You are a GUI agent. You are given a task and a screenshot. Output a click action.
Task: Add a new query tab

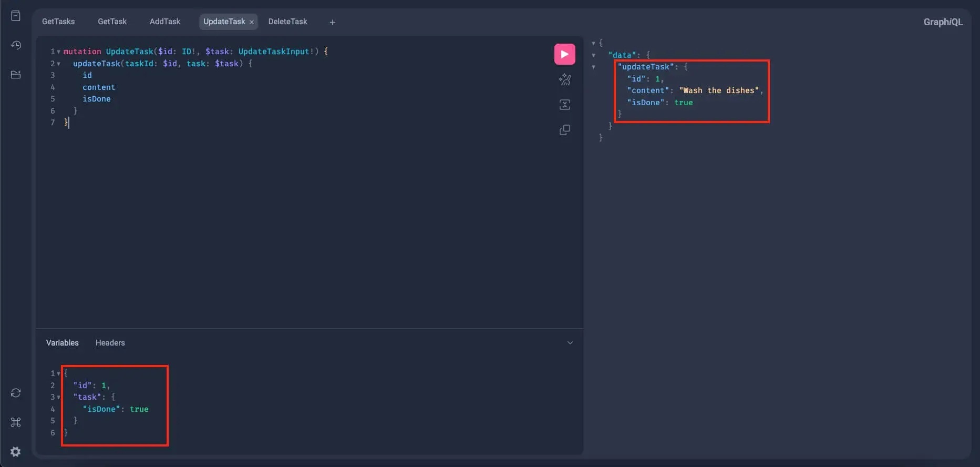click(x=332, y=22)
